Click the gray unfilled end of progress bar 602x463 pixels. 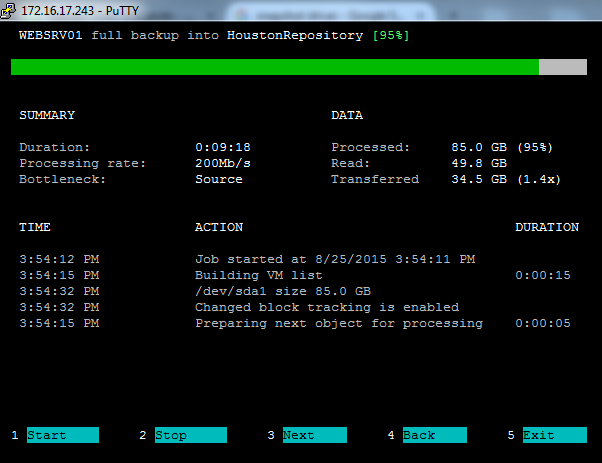point(563,67)
